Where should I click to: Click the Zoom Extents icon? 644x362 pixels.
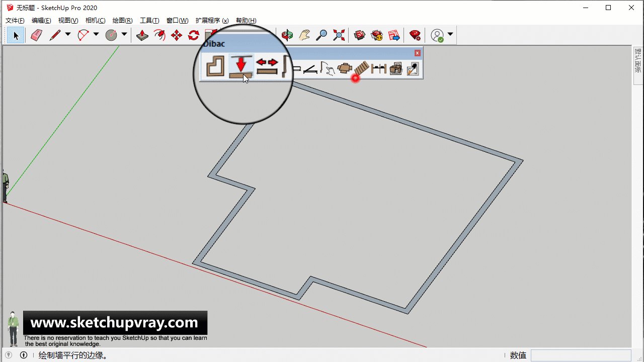point(339,35)
